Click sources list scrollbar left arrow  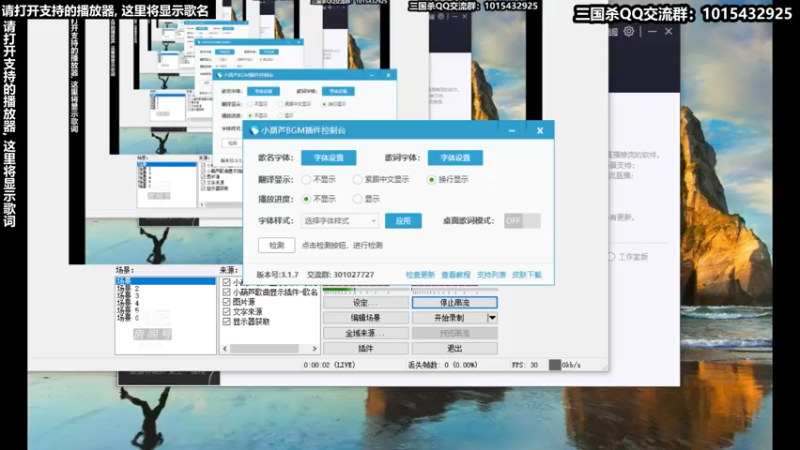(x=225, y=348)
